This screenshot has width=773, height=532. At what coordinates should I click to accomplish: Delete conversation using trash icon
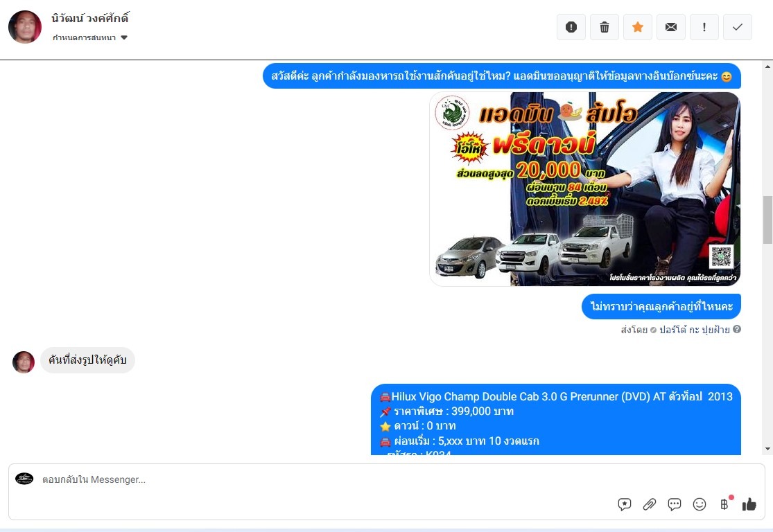click(x=605, y=27)
